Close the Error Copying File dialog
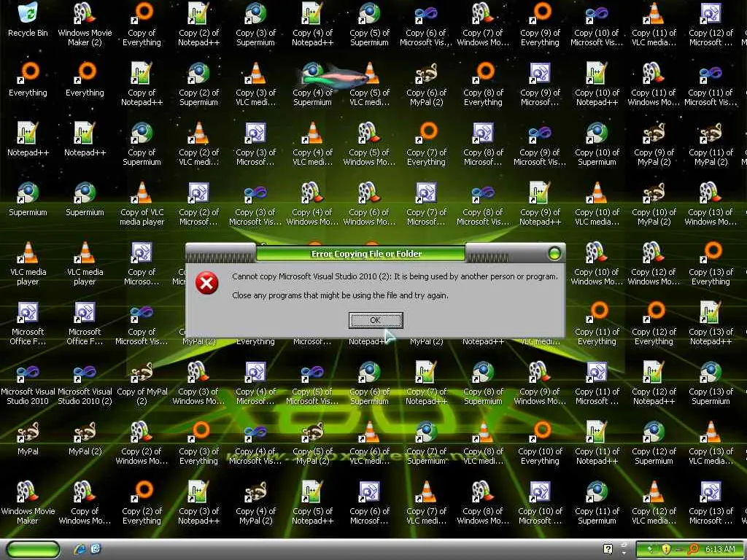This screenshot has height=560, width=747. point(554,253)
